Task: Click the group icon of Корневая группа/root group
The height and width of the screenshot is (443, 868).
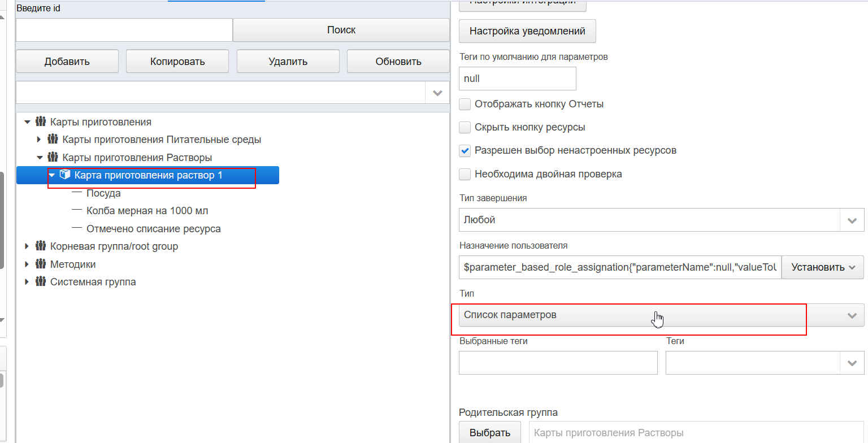Action: [x=40, y=246]
